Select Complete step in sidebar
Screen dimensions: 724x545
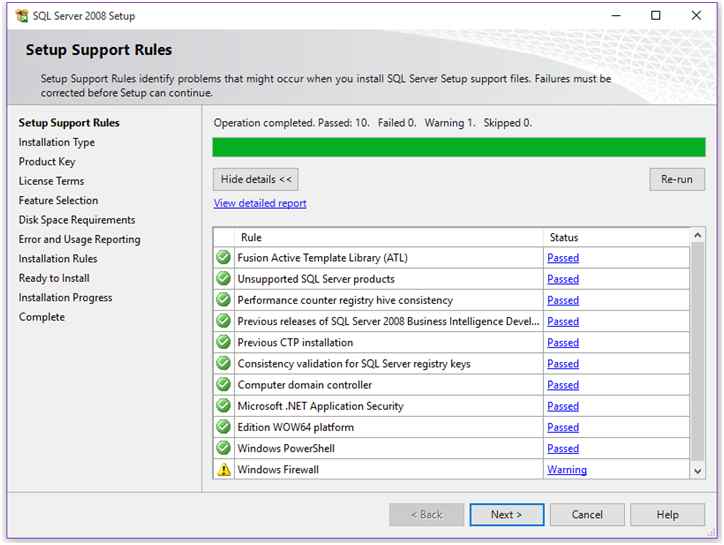tap(42, 317)
